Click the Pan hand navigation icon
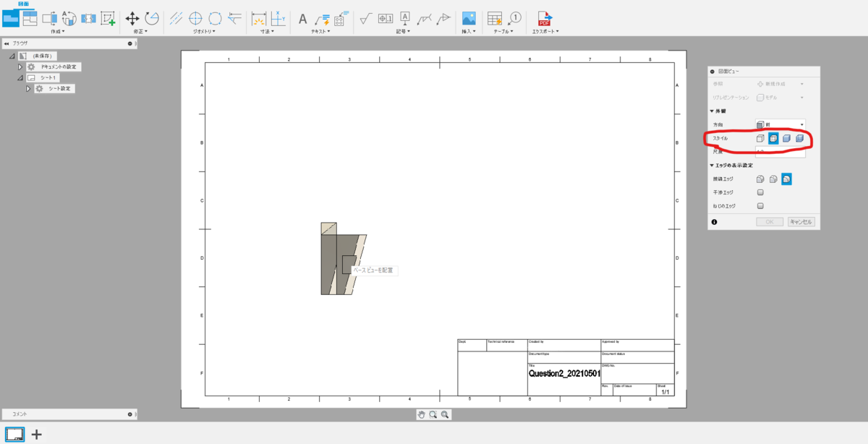This screenshot has width=868, height=444. point(422,414)
